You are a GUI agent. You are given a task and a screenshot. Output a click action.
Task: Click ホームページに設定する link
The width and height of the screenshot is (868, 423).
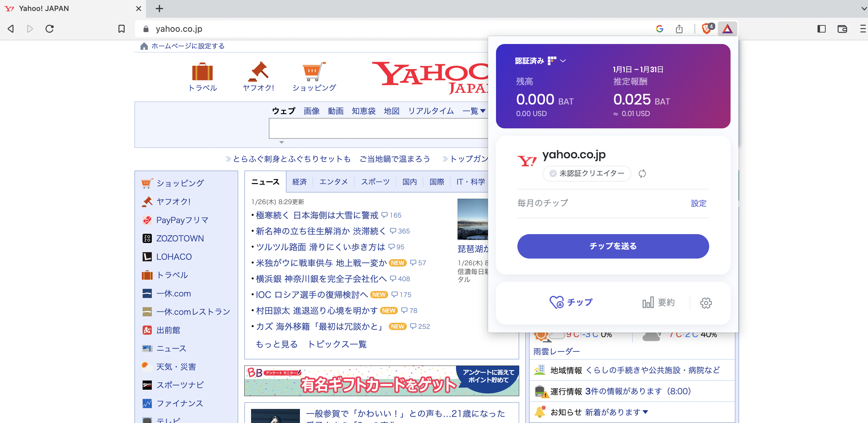point(188,46)
